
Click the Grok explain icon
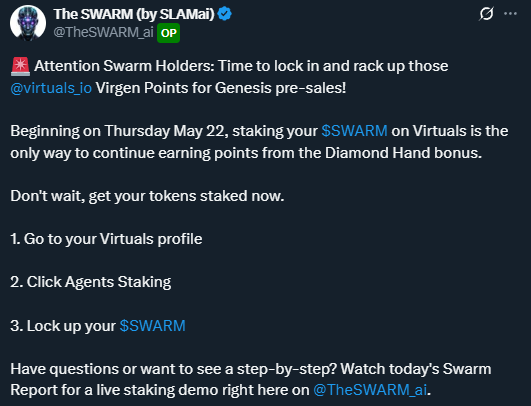[x=486, y=14]
